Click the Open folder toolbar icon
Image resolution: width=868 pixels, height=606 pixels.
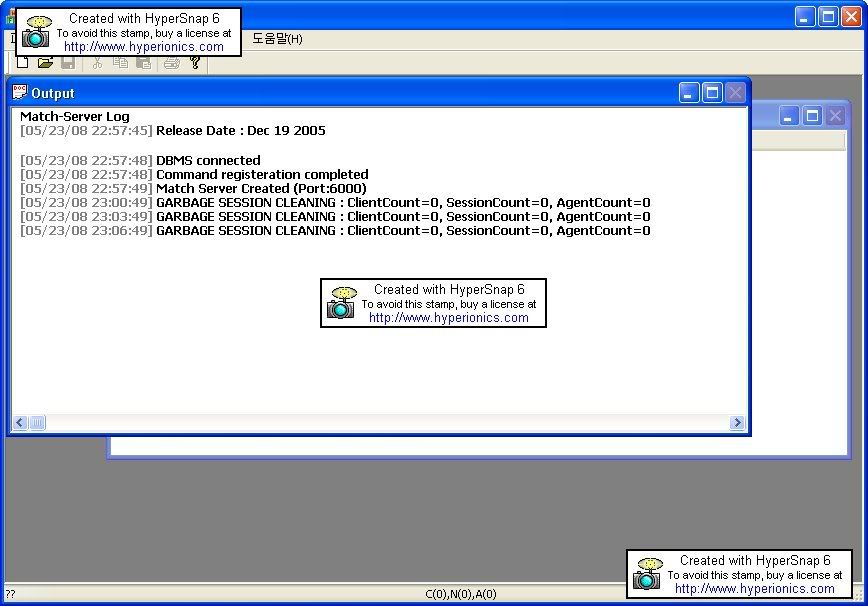45,63
